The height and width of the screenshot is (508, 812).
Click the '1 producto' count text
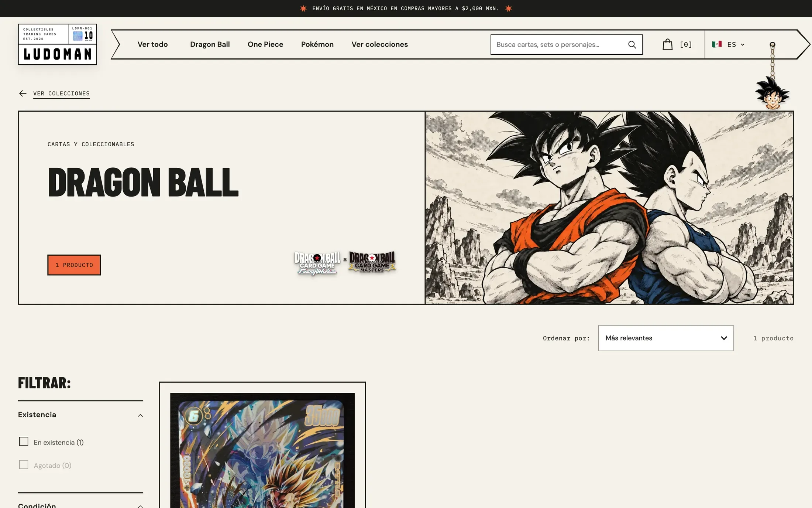(x=773, y=338)
